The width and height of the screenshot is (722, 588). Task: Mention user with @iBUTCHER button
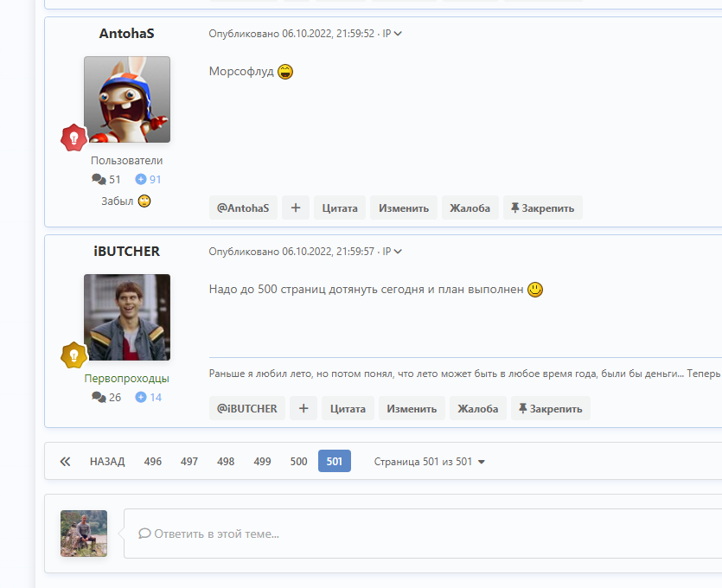pyautogui.click(x=247, y=408)
